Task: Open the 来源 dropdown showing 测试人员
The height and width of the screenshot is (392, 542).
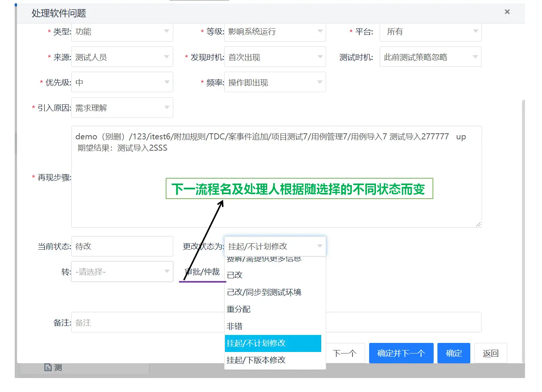Action: (x=122, y=57)
